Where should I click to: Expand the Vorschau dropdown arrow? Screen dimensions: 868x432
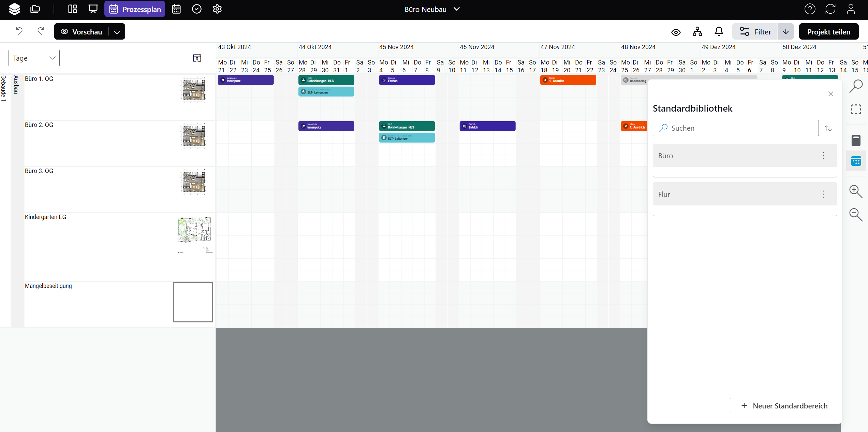[117, 31]
